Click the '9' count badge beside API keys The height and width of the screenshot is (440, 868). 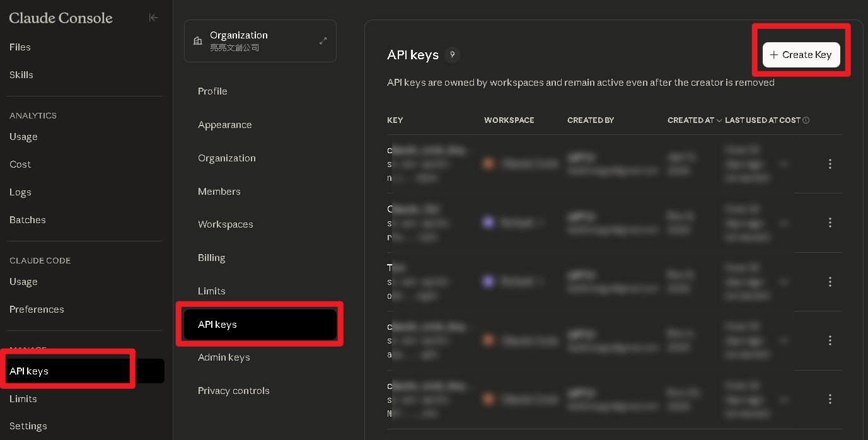coord(452,55)
